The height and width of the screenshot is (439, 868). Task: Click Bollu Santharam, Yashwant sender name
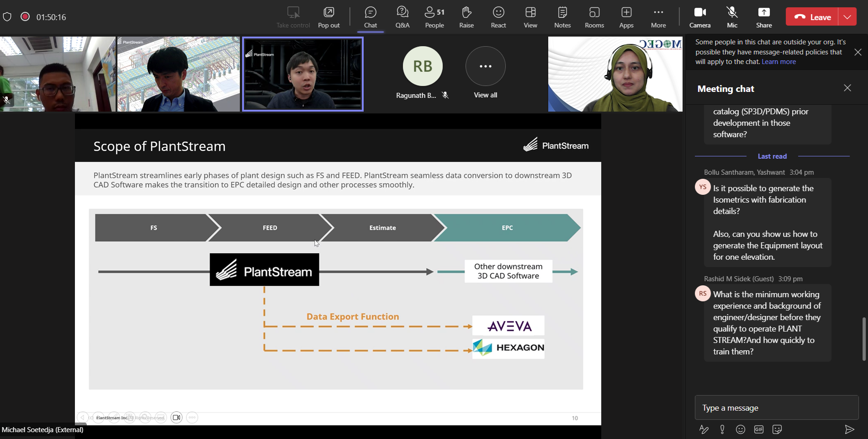coord(744,172)
